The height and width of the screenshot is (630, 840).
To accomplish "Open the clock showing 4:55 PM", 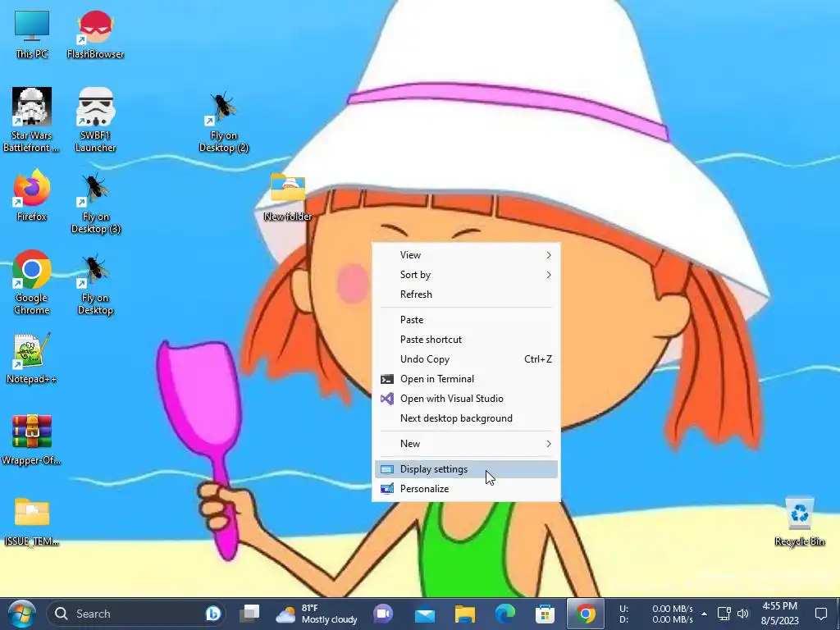I will 780,614.
